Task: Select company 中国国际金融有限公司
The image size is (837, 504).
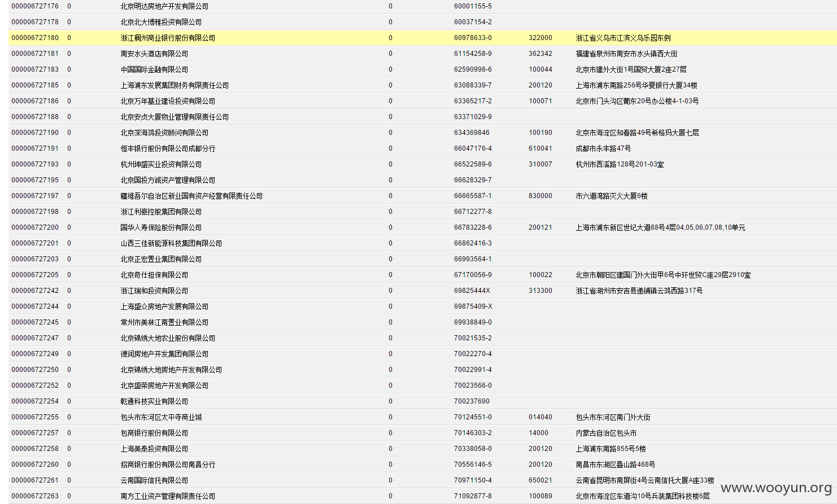Action: coord(154,69)
